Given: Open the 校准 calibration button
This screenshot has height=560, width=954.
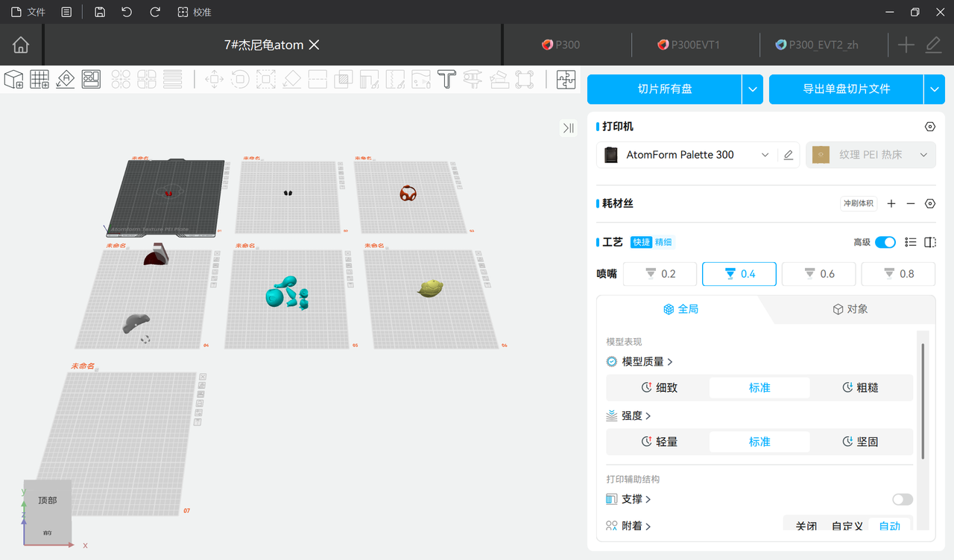Looking at the screenshot, I should coord(195,12).
